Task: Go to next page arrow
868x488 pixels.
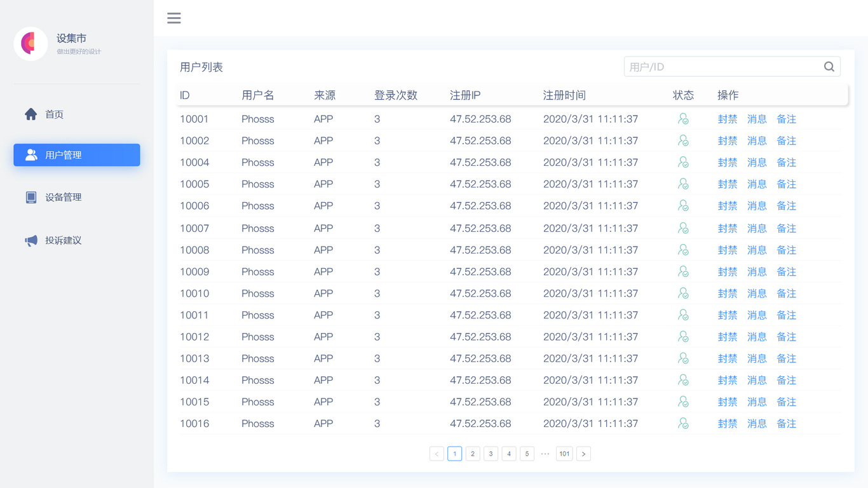Action: click(584, 454)
